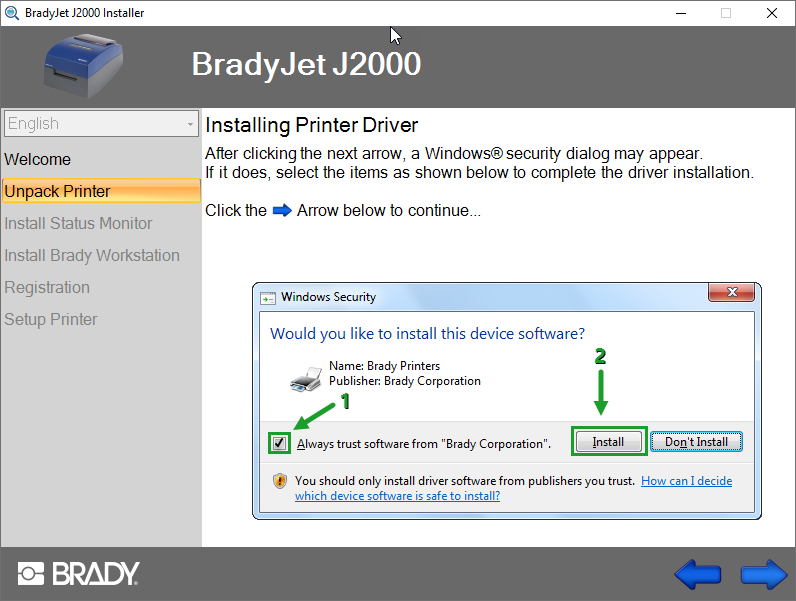Click 'Name: Brady Printers' text
Viewport: 796px width, 601px height.
384,366
